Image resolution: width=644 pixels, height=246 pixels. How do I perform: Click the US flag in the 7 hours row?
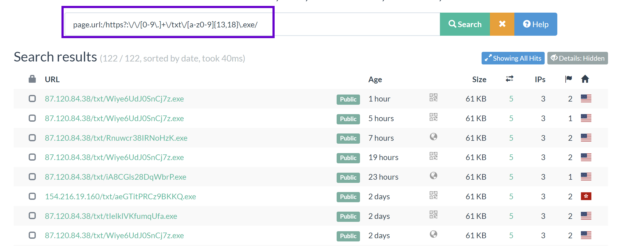click(586, 138)
